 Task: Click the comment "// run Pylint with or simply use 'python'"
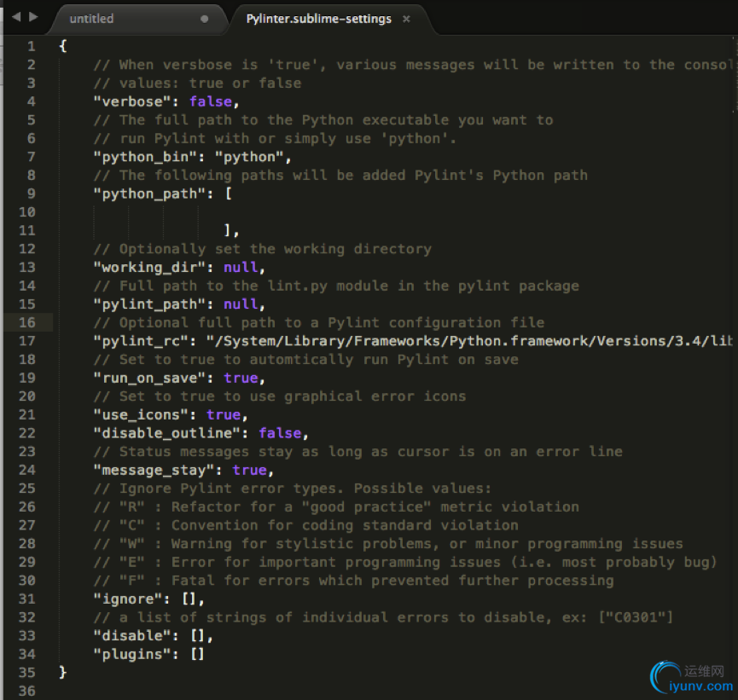click(275, 139)
